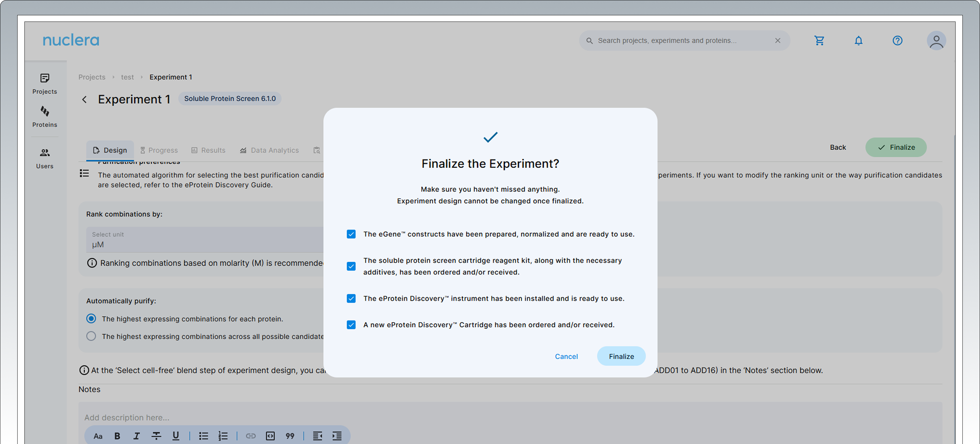This screenshot has height=444, width=980.
Task: Toggle bold formatting in notes toolbar
Action: click(x=117, y=436)
